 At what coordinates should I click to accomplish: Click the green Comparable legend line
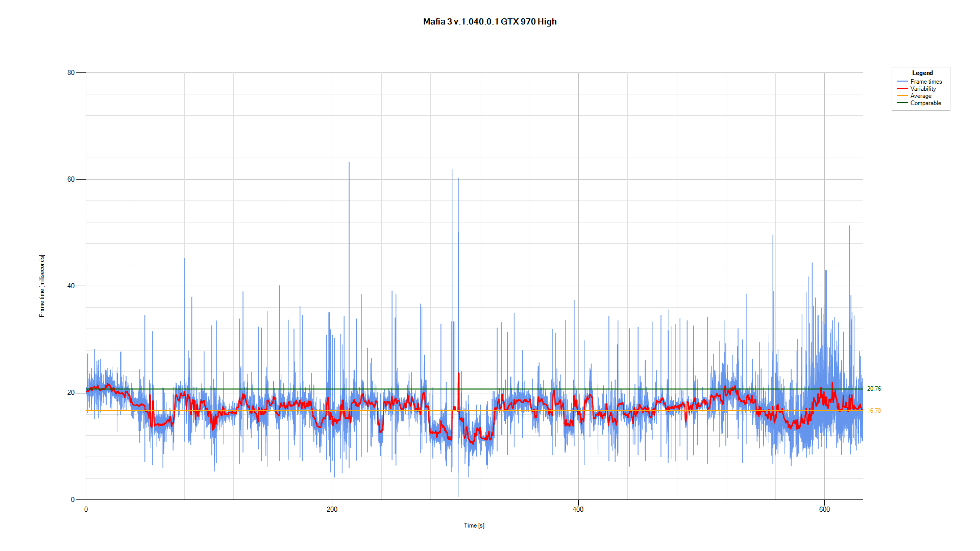902,103
